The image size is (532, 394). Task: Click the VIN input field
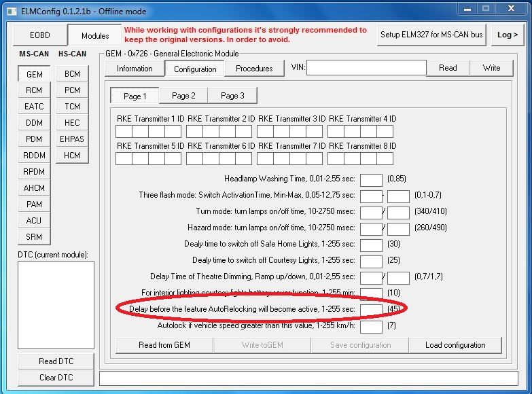point(366,67)
